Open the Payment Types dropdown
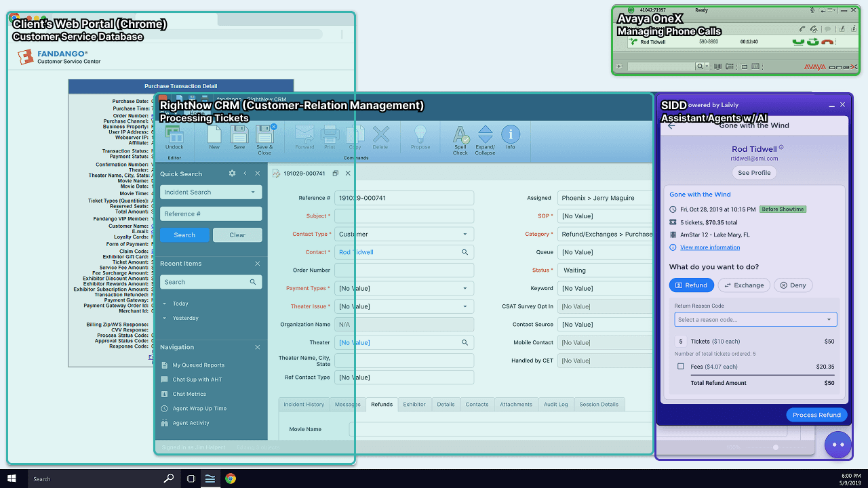This screenshot has height=488, width=868. click(x=404, y=288)
